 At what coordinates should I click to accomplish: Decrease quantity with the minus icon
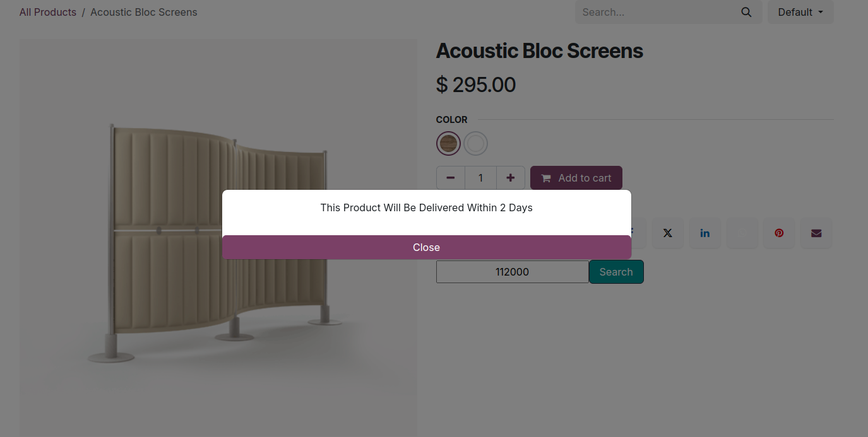coord(451,178)
